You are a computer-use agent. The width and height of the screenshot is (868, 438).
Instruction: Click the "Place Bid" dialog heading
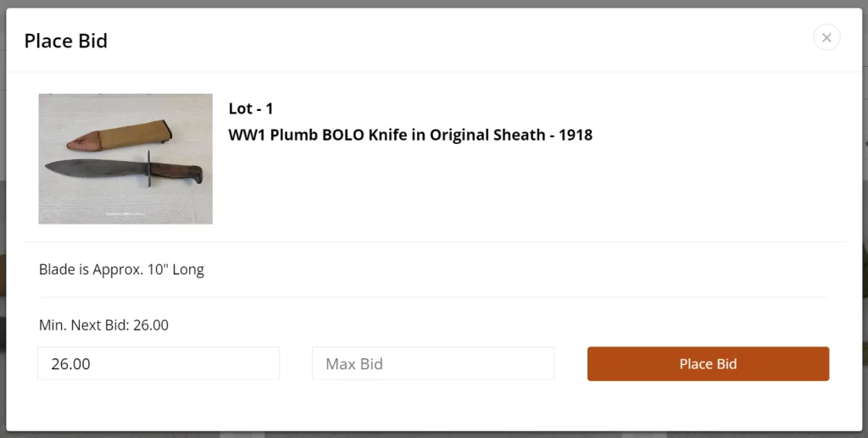[x=65, y=41]
